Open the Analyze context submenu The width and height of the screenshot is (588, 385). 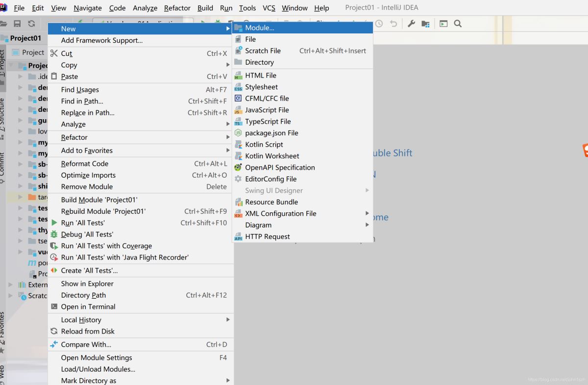[141, 124]
